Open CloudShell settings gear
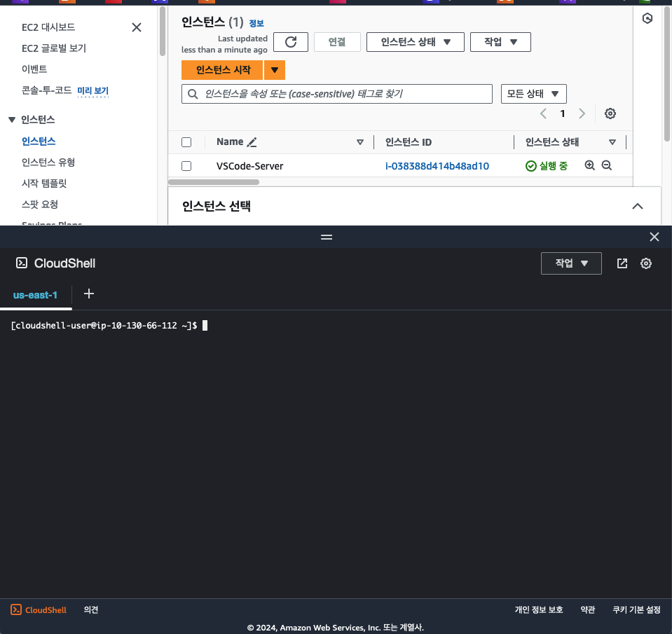The image size is (672, 634). [x=646, y=263]
